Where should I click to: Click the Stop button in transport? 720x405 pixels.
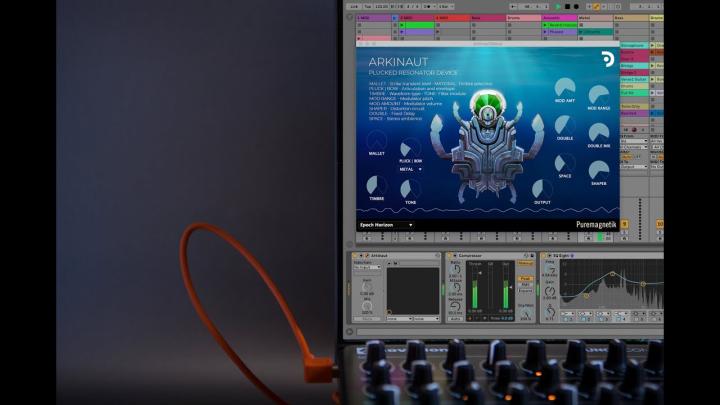pyautogui.click(x=567, y=7)
